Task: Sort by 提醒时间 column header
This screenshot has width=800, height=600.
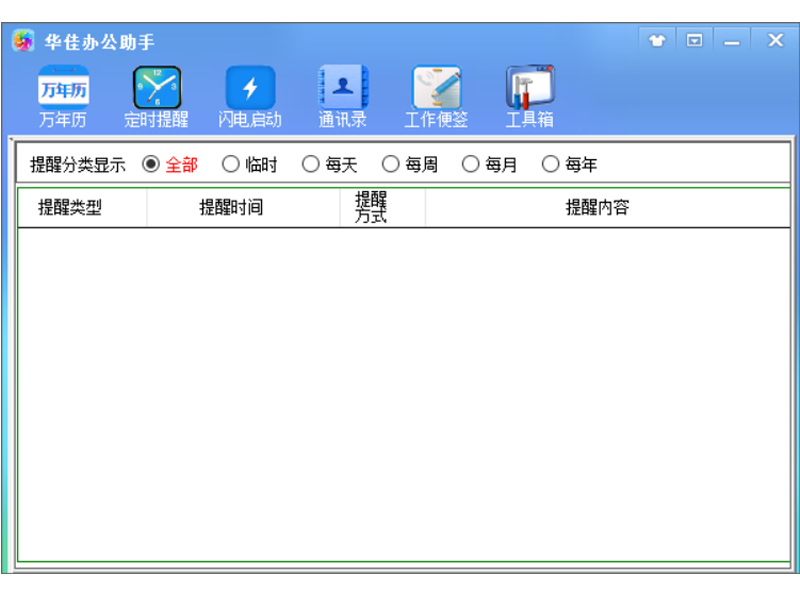Action: coord(243,208)
